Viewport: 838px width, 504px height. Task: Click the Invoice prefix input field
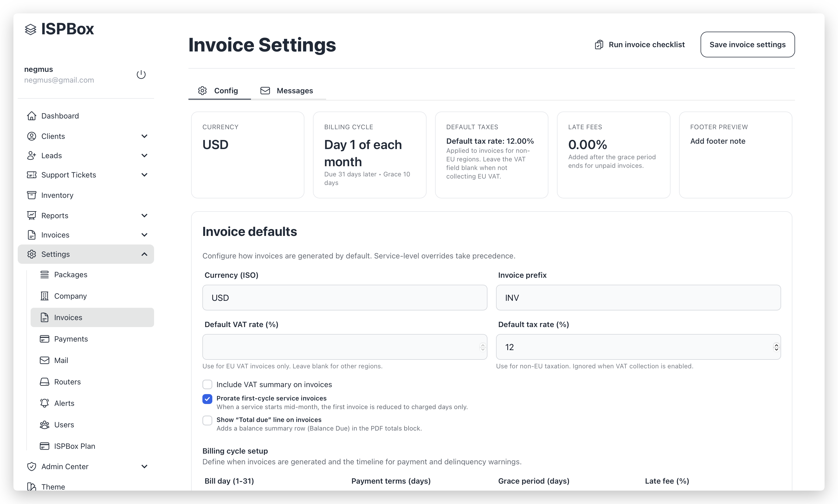[x=638, y=298]
